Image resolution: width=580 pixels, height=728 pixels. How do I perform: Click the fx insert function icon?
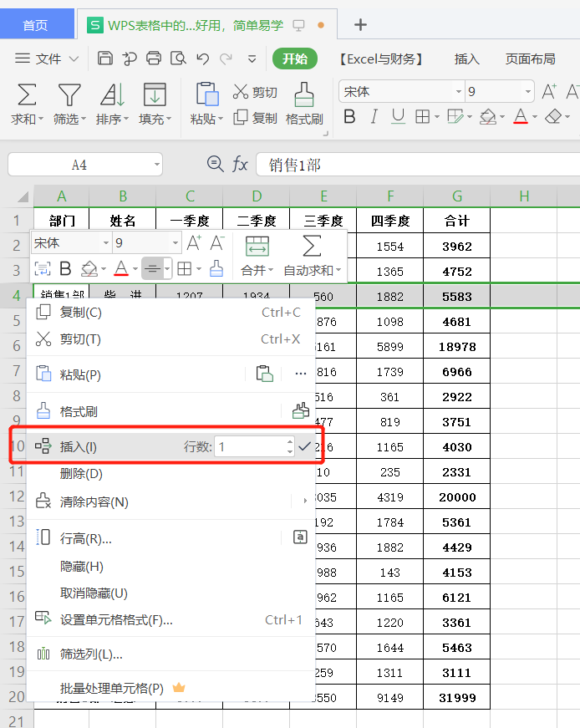pyautogui.click(x=240, y=164)
